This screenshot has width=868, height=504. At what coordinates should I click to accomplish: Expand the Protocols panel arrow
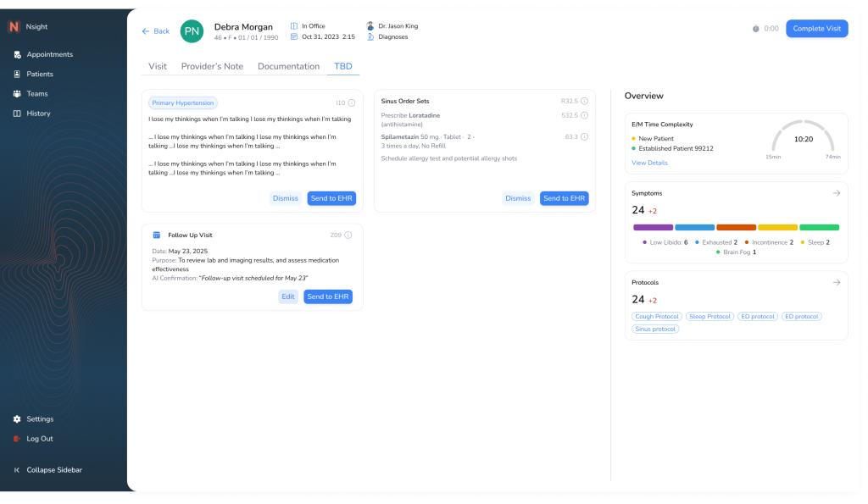point(836,282)
